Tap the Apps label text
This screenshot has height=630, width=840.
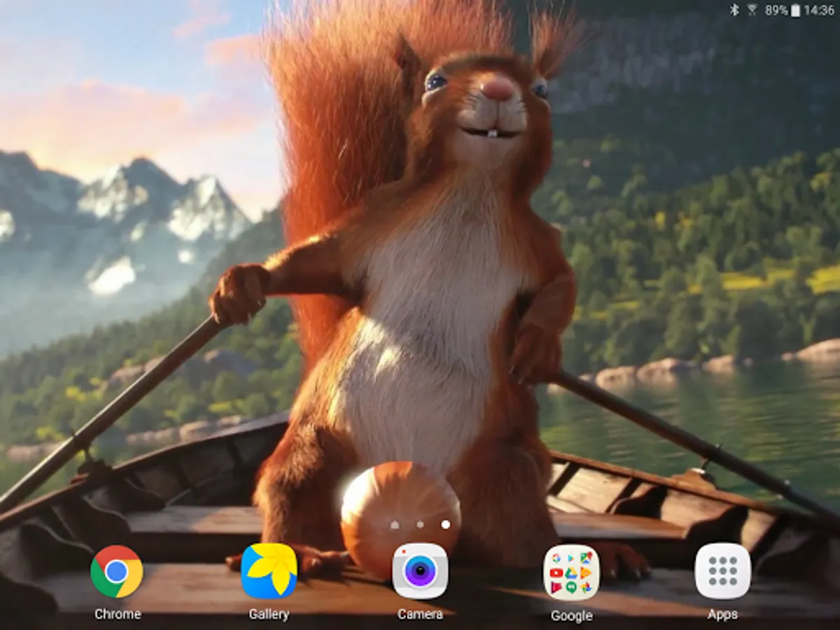722,614
